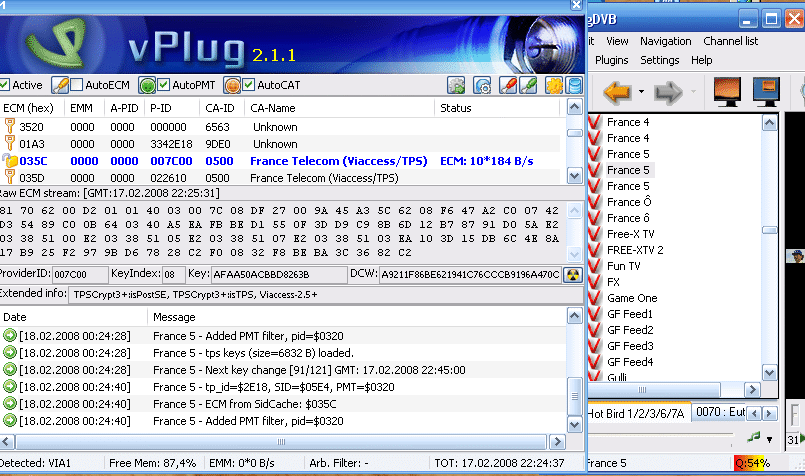Click the Message column header in log

(x=357, y=317)
